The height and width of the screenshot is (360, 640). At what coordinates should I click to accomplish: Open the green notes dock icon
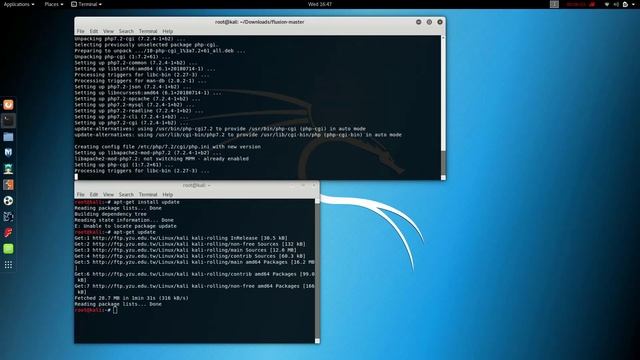coord(8,249)
